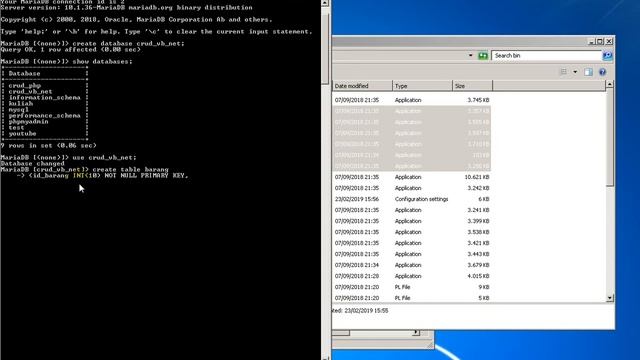
Task: Click the 'create table barang' command text
Action: [130, 169]
